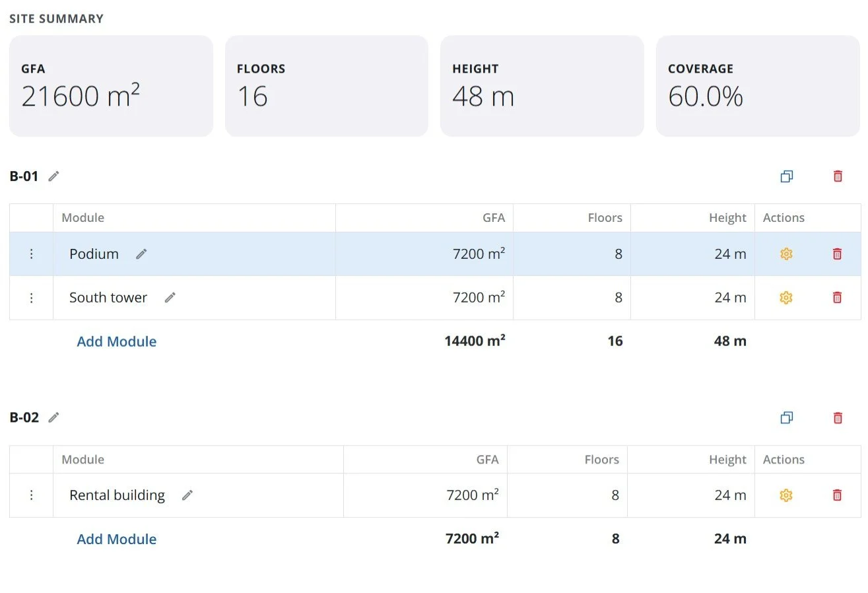Delete building B-02 with trash icon
This screenshot has width=868, height=593.
click(x=838, y=417)
